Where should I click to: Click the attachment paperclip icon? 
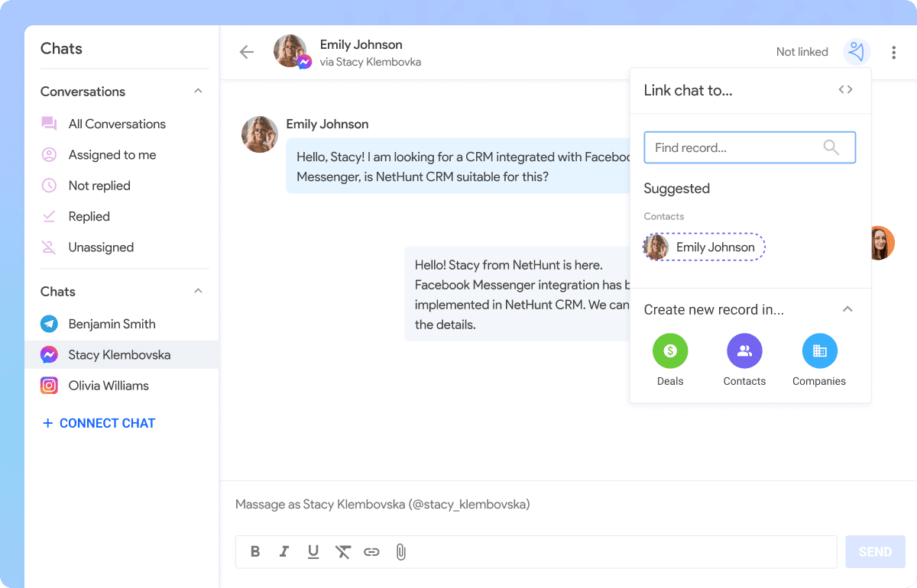400,551
